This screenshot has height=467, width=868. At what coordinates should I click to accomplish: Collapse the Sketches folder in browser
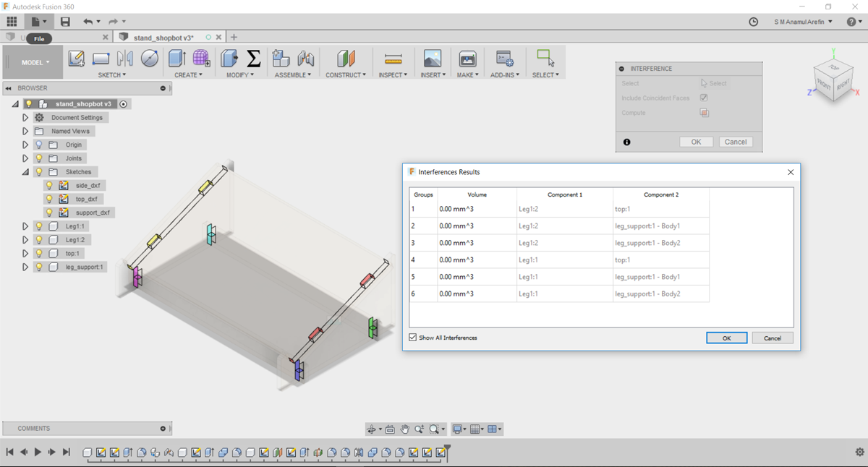click(25, 172)
